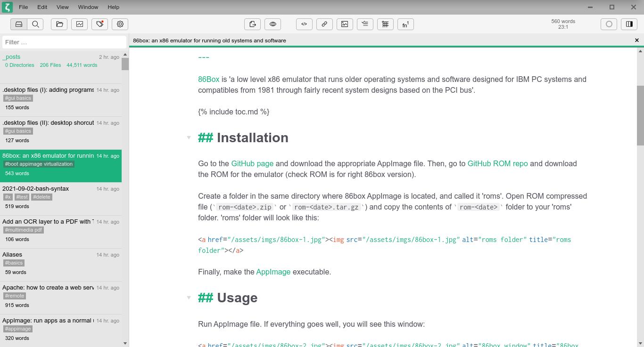Open the writing statistics chart icon
Screen dimensions: 644x347
click(80, 24)
